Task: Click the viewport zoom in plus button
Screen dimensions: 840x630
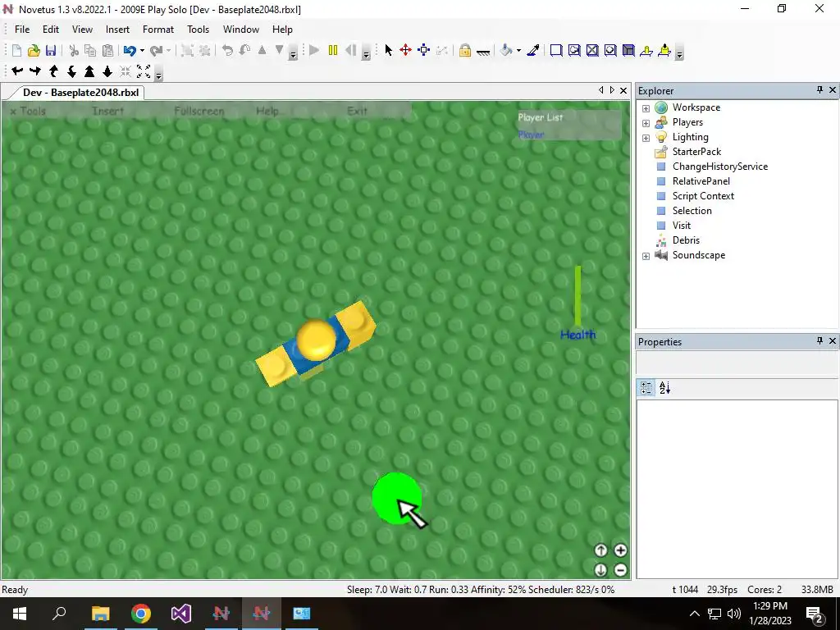Action: [x=620, y=550]
